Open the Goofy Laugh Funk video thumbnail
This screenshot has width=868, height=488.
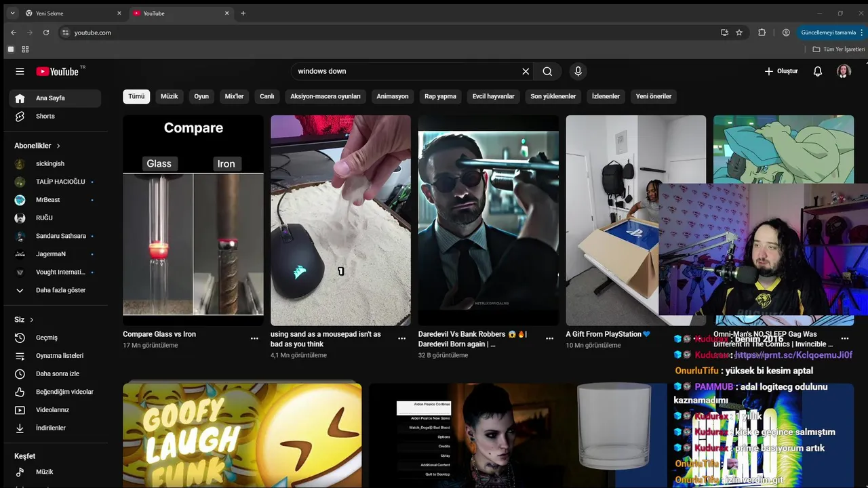coord(242,435)
